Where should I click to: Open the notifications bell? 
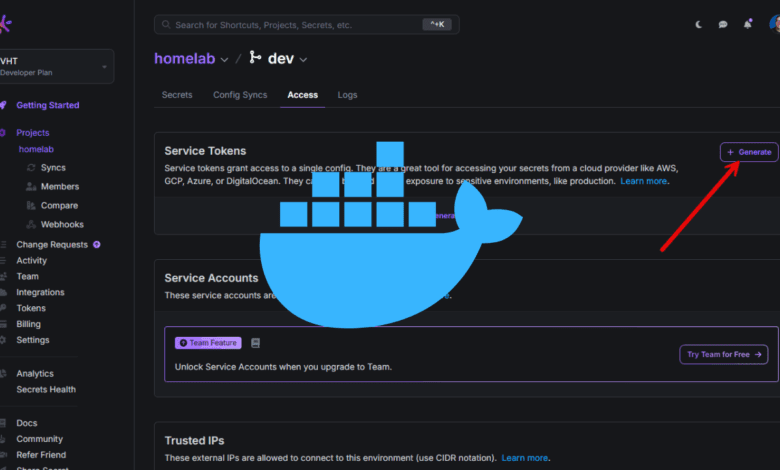coord(748,24)
